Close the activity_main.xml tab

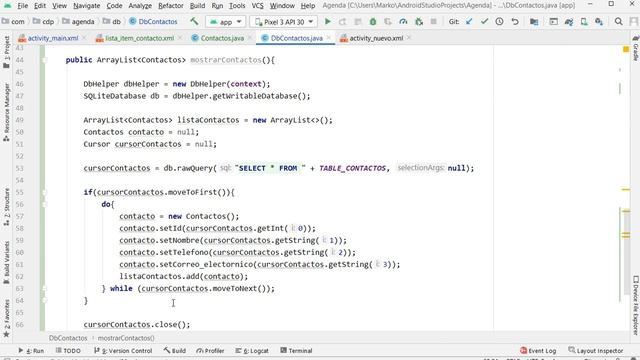point(84,38)
